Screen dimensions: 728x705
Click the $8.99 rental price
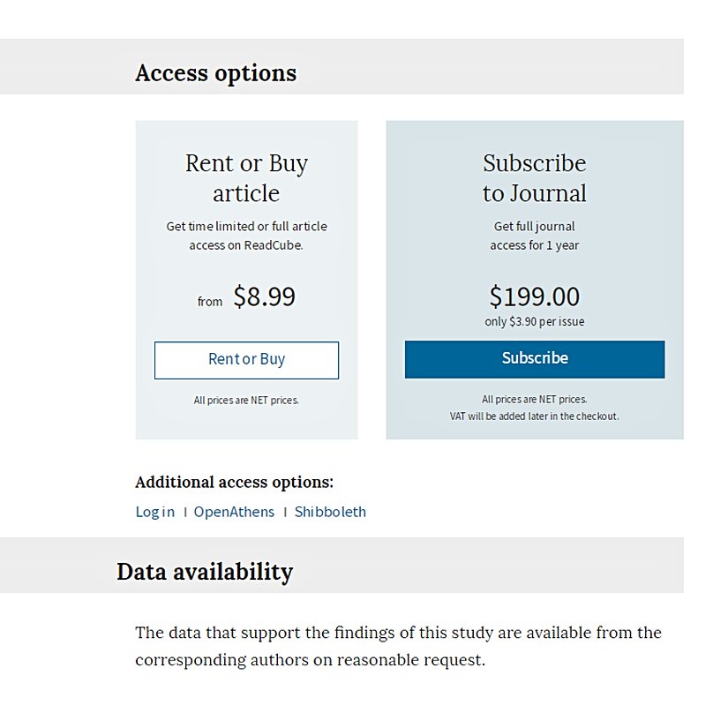point(264,297)
